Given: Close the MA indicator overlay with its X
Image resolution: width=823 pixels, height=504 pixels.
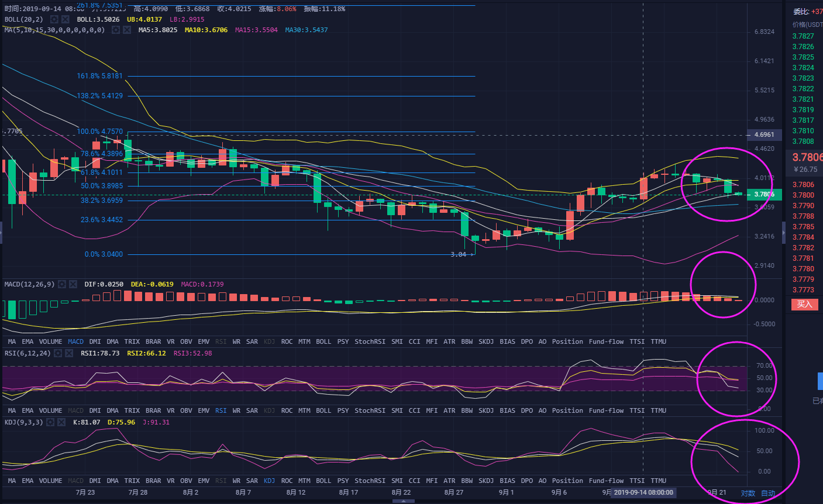Looking at the screenshot, I should 126,30.
